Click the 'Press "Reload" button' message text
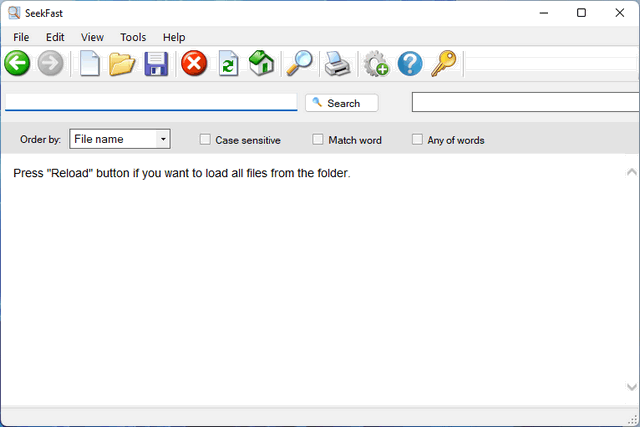Image resolution: width=640 pixels, height=427 pixels. click(x=182, y=173)
